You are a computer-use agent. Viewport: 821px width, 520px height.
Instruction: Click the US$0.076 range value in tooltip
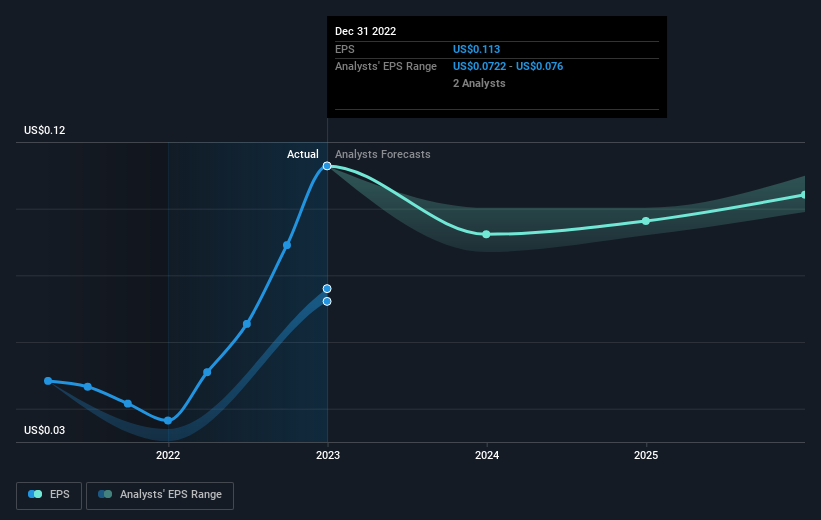pos(539,67)
